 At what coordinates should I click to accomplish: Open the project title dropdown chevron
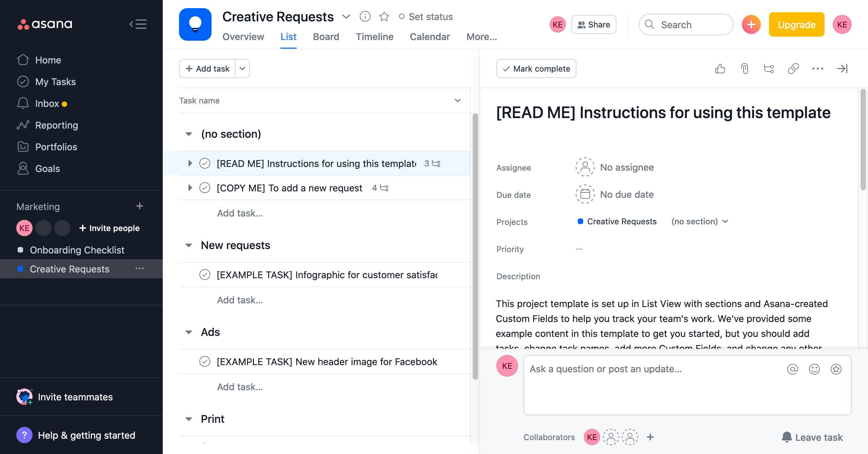pos(346,16)
